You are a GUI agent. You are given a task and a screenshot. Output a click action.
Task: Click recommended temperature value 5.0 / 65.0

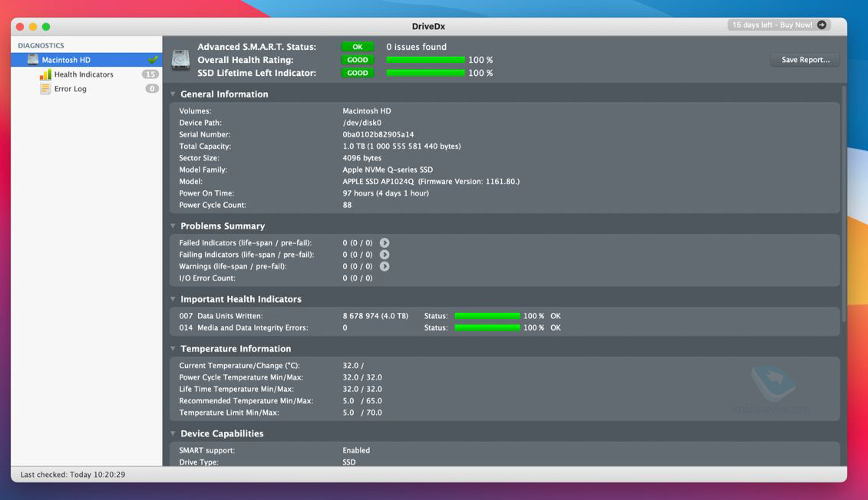point(362,401)
